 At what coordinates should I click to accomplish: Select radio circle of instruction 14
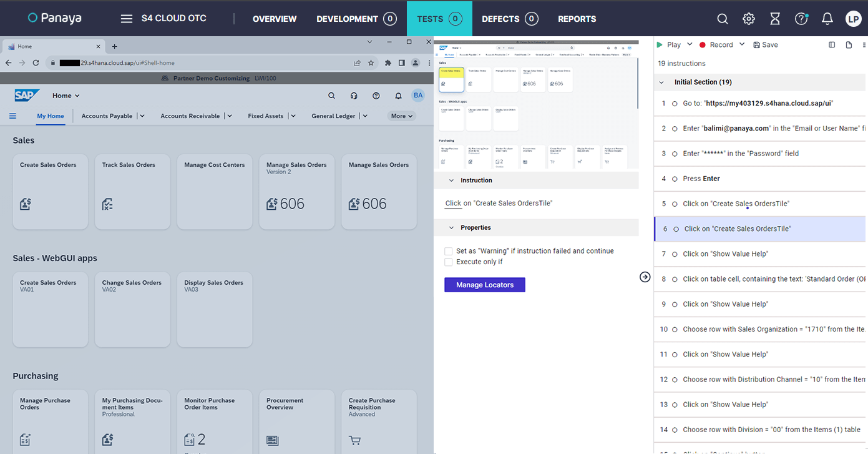pyautogui.click(x=675, y=430)
